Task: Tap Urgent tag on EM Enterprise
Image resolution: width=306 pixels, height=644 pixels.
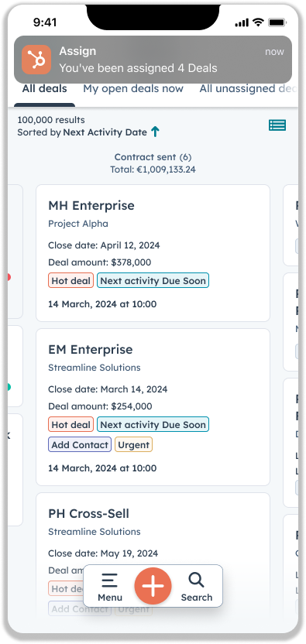Action: 134,445
